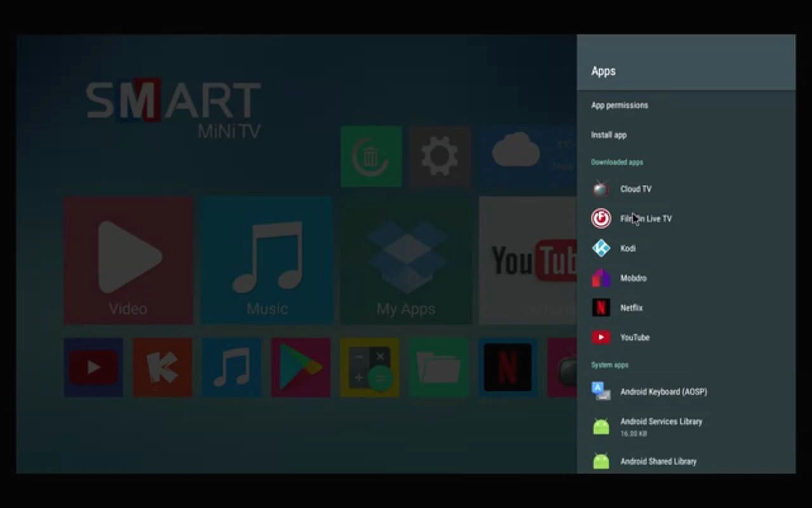812x508 pixels.
Task: Open App permissions
Action: 620,105
